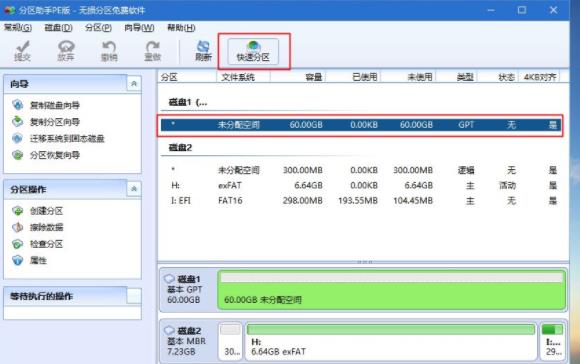Sort by the 文件系统 column header
This screenshot has width=580, height=364.
[243, 77]
